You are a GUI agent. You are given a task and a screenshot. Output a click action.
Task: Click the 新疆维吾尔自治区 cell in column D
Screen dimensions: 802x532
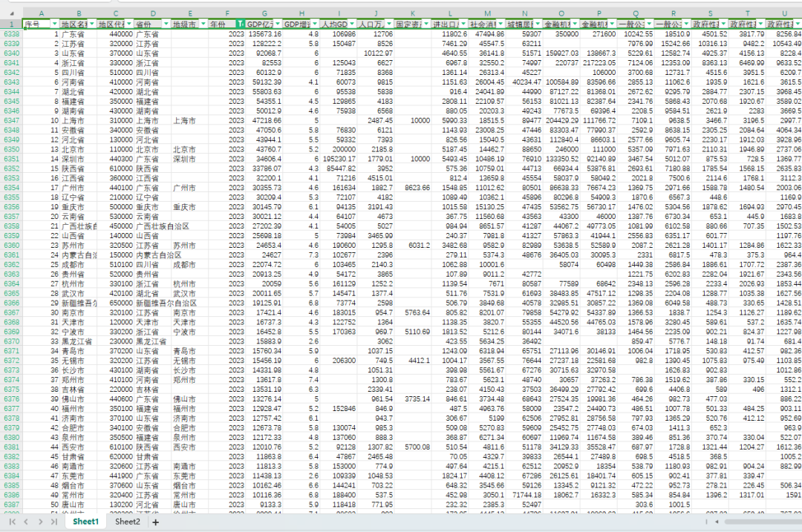click(x=153, y=303)
